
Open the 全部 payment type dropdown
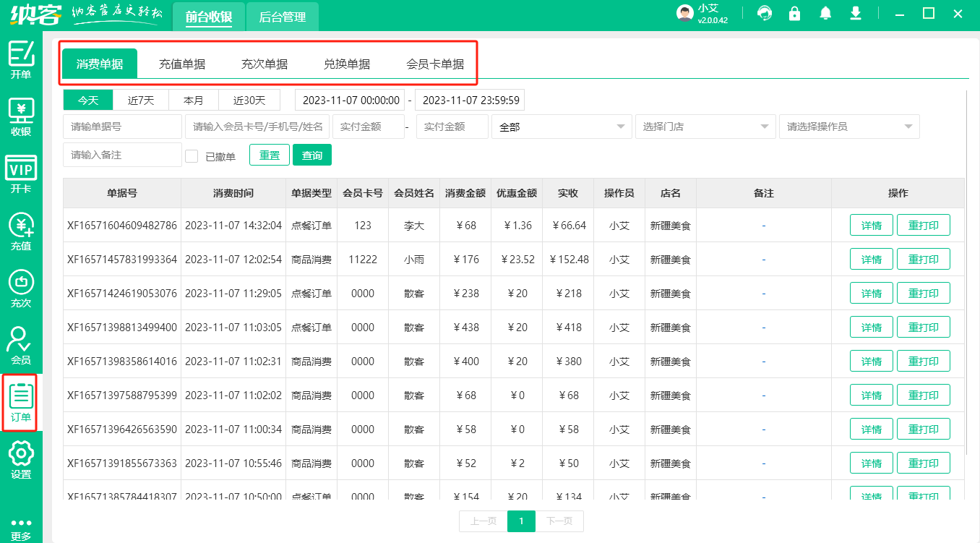coord(562,126)
